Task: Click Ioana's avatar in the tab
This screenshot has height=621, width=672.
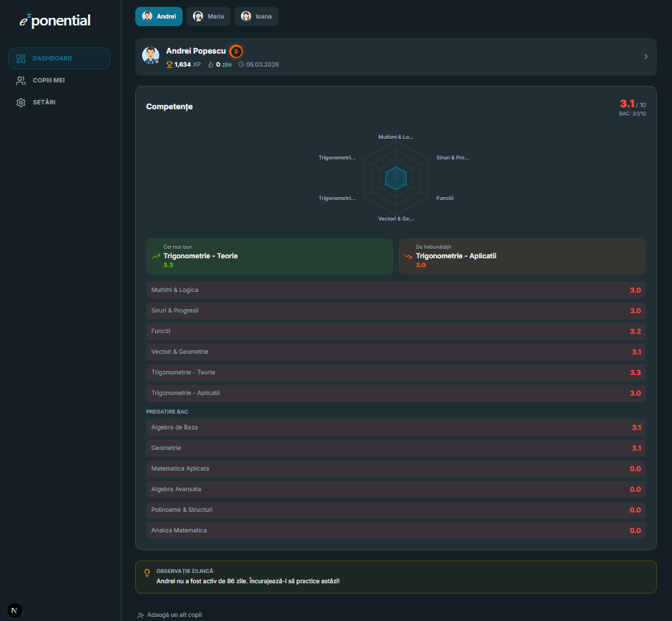Action: (246, 16)
